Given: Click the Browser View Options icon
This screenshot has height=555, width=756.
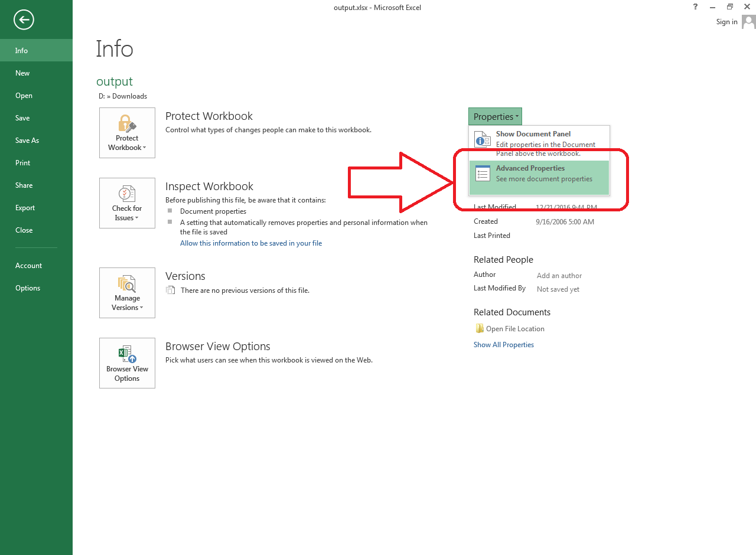Looking at the screenshot, I should (x=127, y=354).
